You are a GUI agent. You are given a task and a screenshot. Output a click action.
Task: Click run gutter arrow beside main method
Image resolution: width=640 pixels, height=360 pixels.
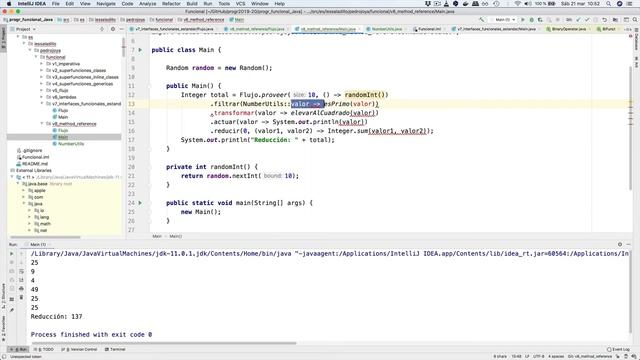coord(140,203)
